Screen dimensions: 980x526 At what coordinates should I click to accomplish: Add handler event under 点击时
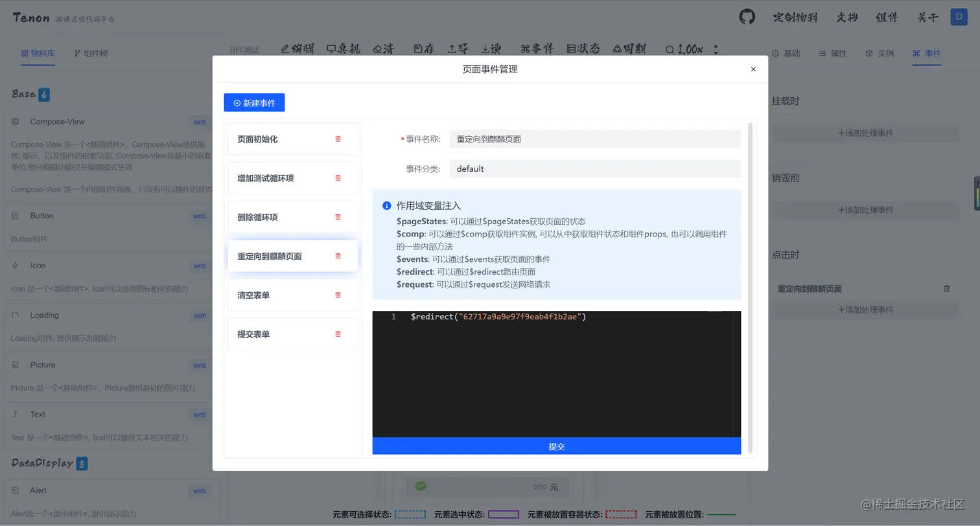tap(865, 310)
